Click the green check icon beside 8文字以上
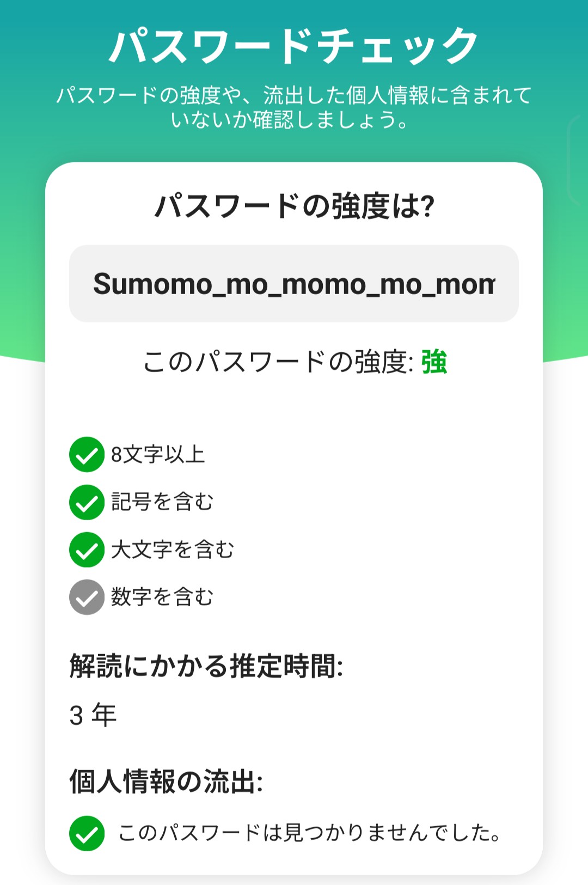 (87, 454)
